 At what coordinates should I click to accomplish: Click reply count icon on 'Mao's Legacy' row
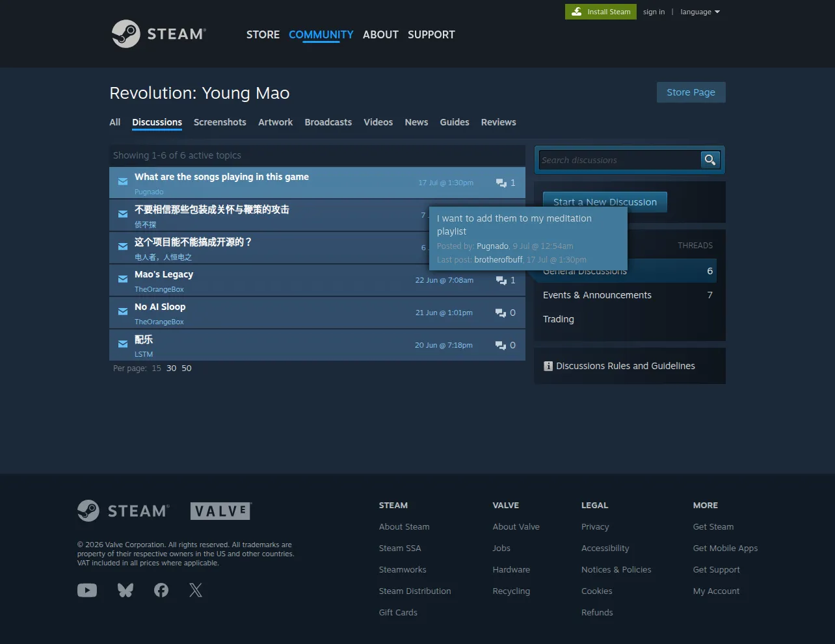501,281
